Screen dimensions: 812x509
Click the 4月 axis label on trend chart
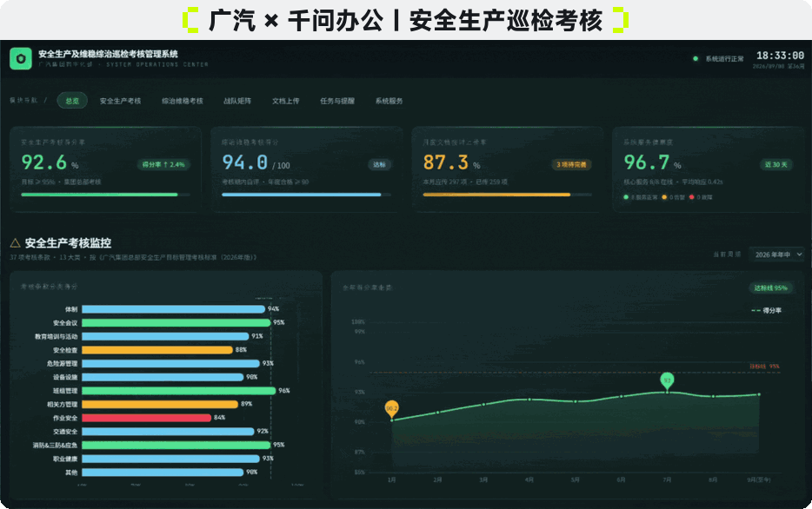pos(529,480)
